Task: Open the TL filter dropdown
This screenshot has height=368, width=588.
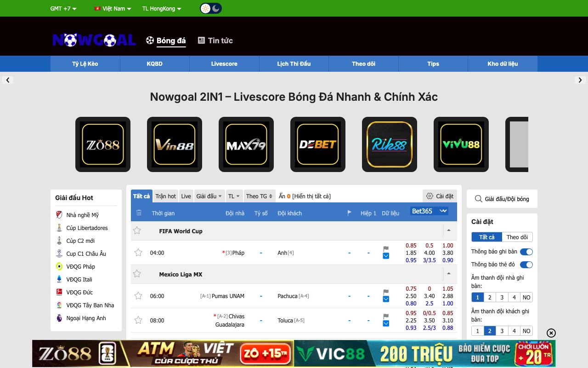Action: click(234, 196)
